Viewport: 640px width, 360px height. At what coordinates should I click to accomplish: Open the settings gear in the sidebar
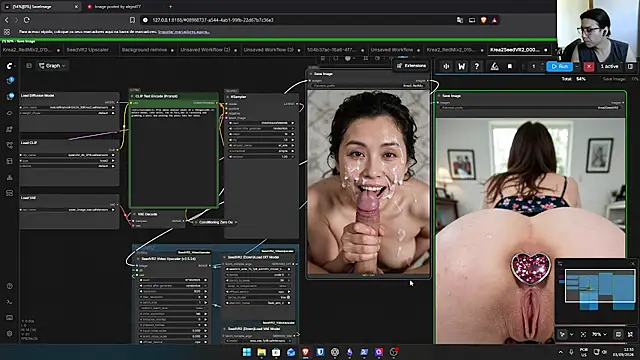coord(10,333)
